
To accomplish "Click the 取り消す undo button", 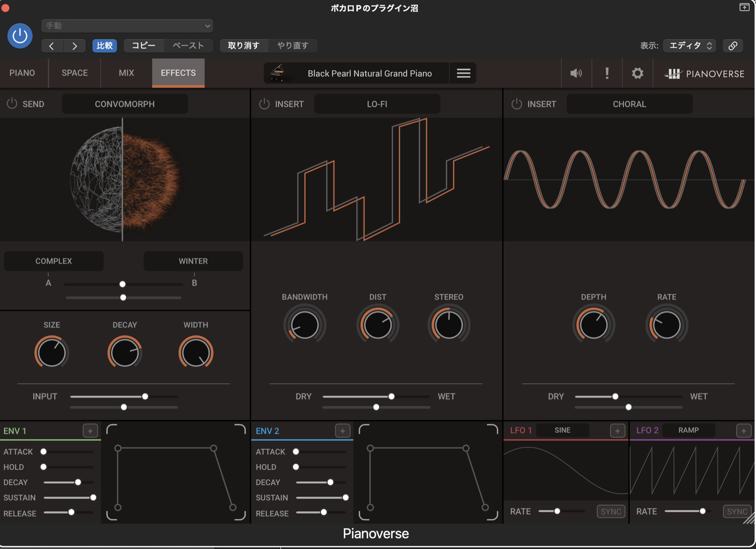I will [244, 46].
